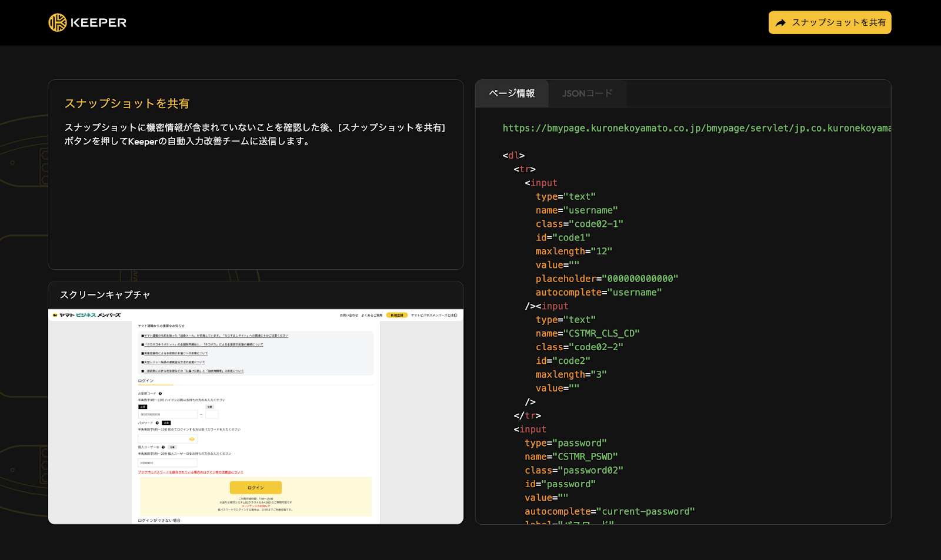Click the Yamato black cat logo in capture
This screenshot has width=941, height=560.
click(x=55, y=316)
